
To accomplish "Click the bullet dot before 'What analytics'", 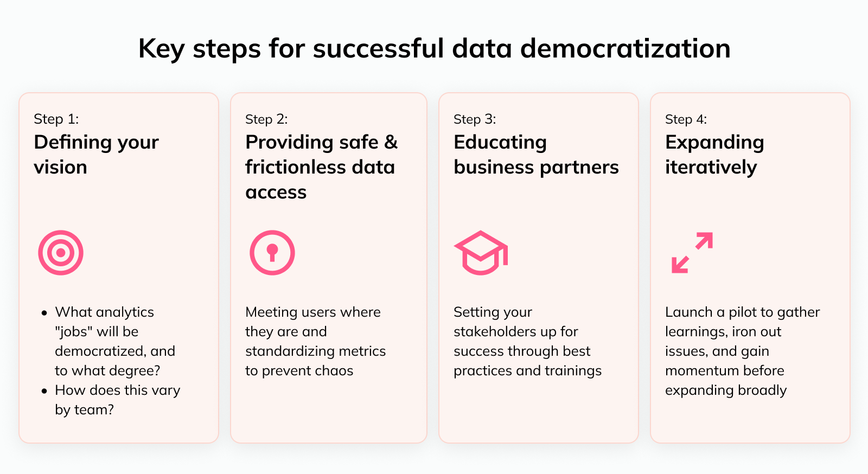I will coord(44,313).
